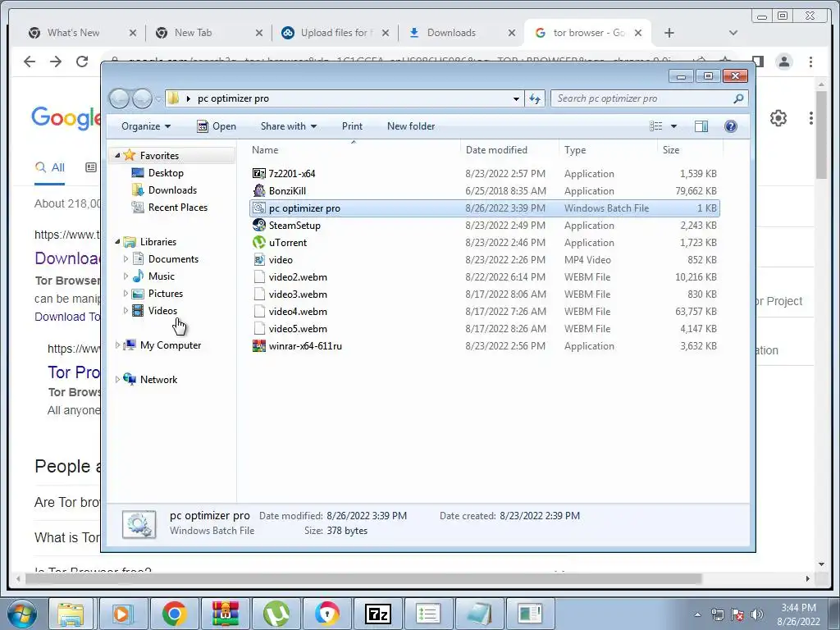
Task: Sort files by the Size column
Action: click(x=671, y=150)
